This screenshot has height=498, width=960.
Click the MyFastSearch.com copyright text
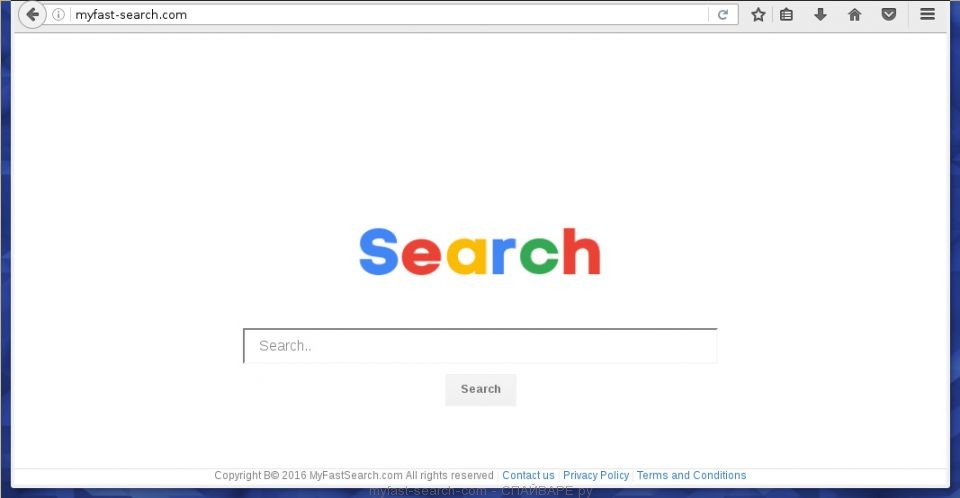354,475
